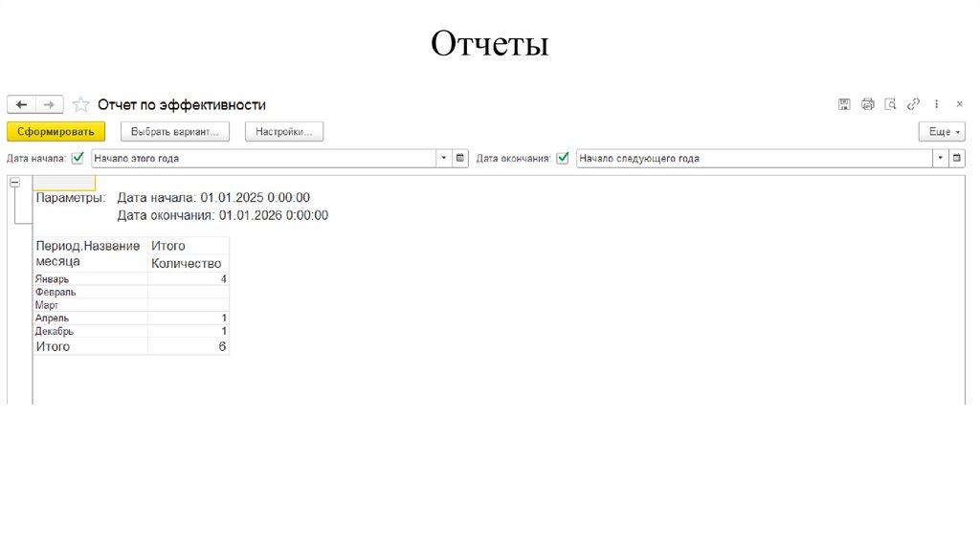Screen dimensions: 980x549
Task: Go forward with the right arrow button
Action: click(50, 104)
